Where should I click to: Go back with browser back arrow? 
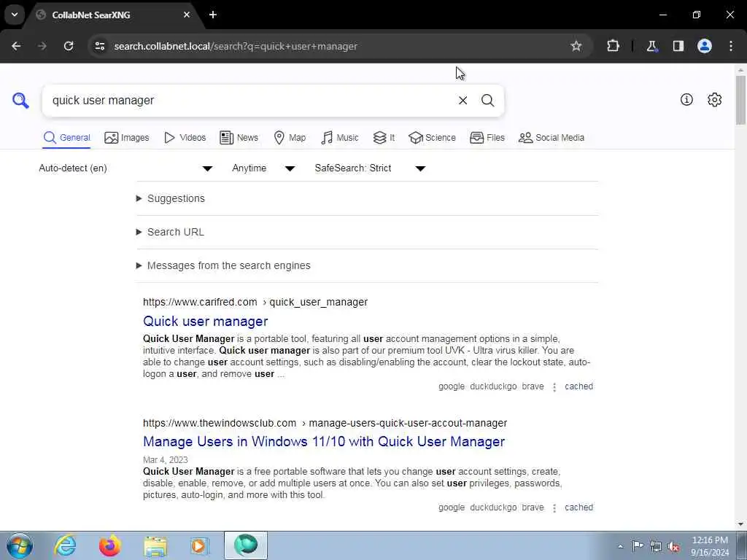pos(16,46)
